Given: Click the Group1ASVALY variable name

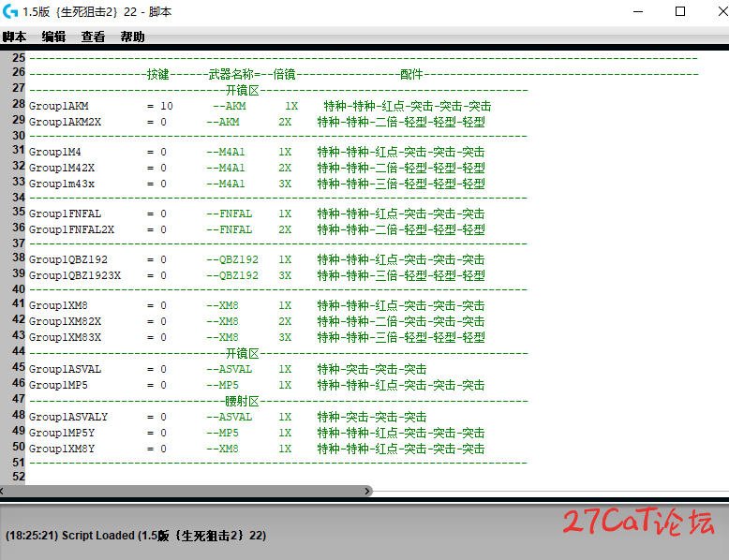Looking at the screenshot, I should click(68, 417).
